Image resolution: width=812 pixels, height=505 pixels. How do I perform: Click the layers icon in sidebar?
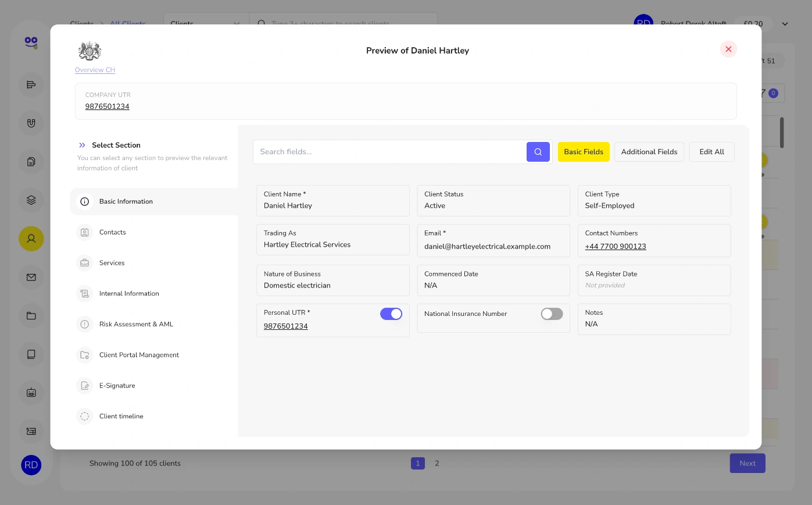pos(31,200)
